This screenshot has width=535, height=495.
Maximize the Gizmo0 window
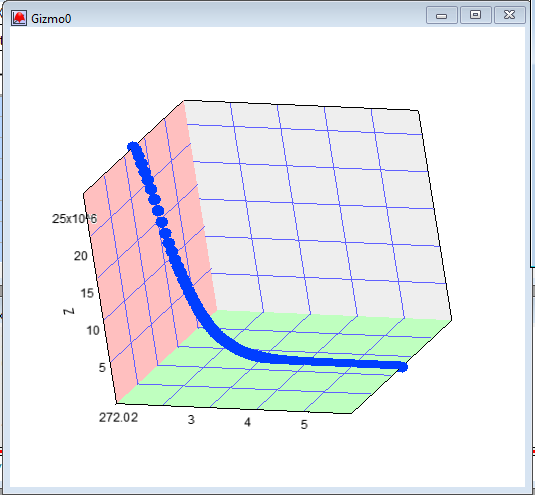476,15
